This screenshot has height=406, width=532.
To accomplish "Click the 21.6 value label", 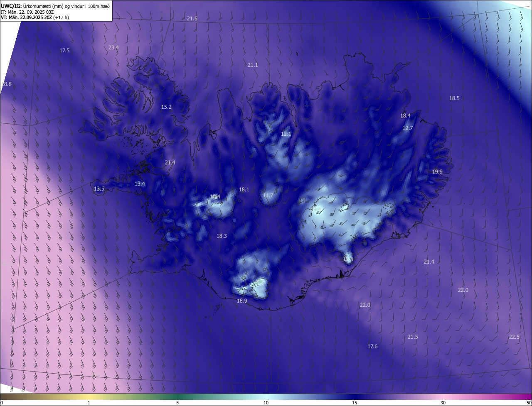I will click(x=192, y=19).
